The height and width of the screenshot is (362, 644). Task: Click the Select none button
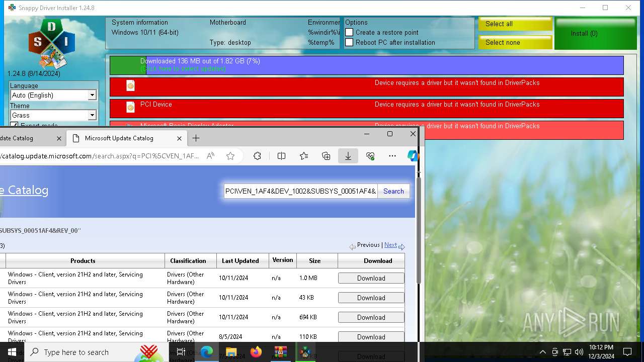pos(515,42)
